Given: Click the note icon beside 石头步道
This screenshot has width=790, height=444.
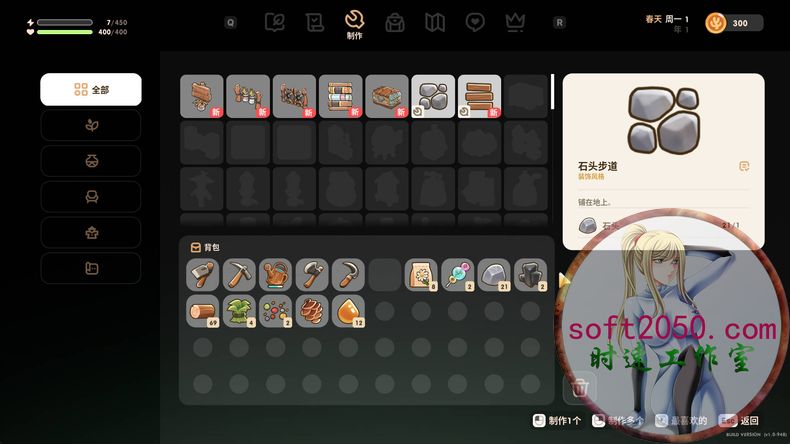Looking at the screenshot, I should click(x=744, y=166).
